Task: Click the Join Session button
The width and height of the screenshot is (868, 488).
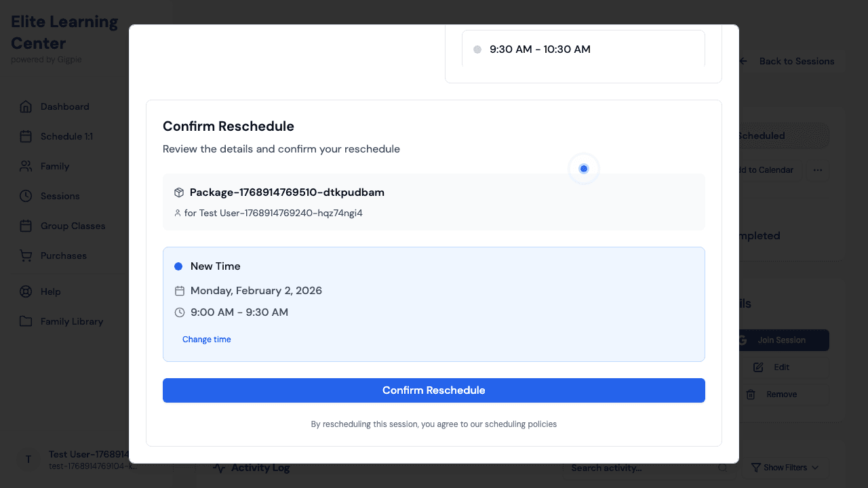Action: 781,340
